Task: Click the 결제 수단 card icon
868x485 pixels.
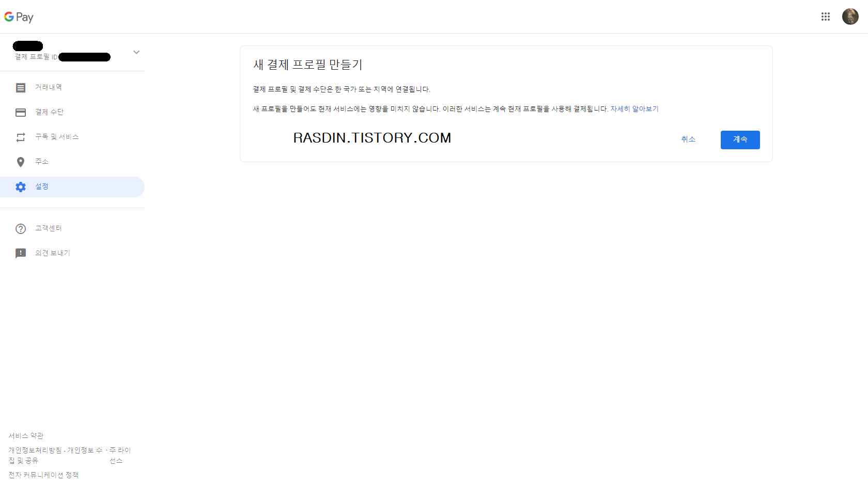Action: pyautogui.click(x=21, y=113)
